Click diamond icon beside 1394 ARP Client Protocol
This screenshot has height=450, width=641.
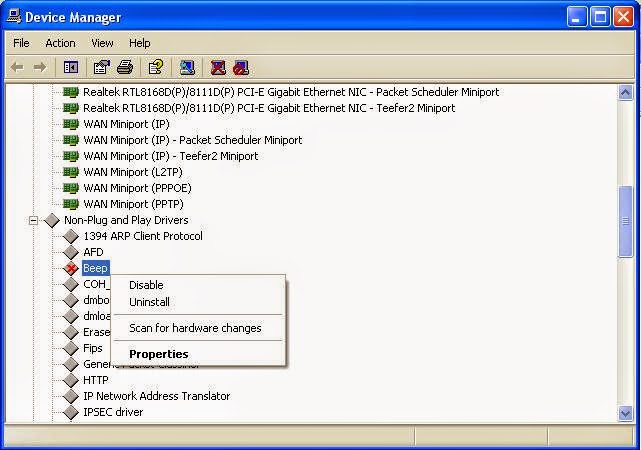pos(71,236)
